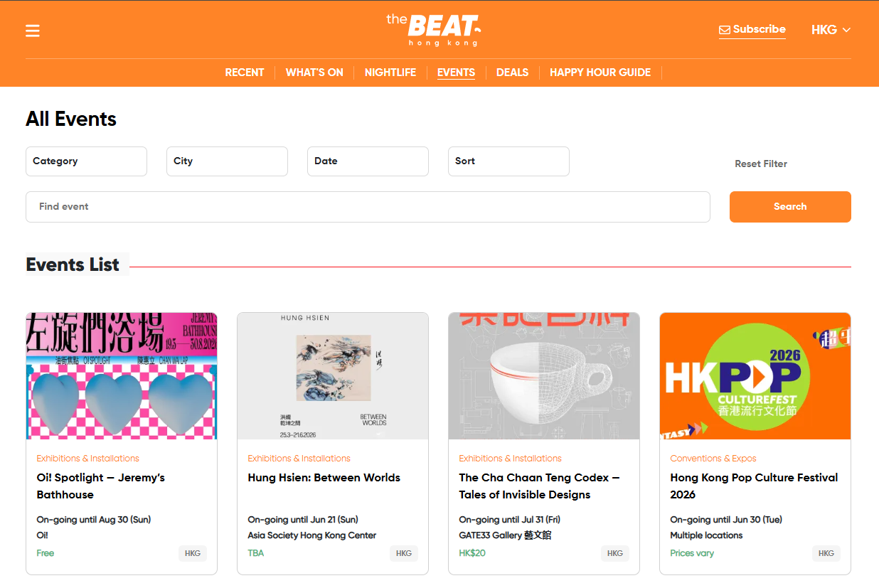Click The Cha Chaan Teng Codex title

[539, 486]
